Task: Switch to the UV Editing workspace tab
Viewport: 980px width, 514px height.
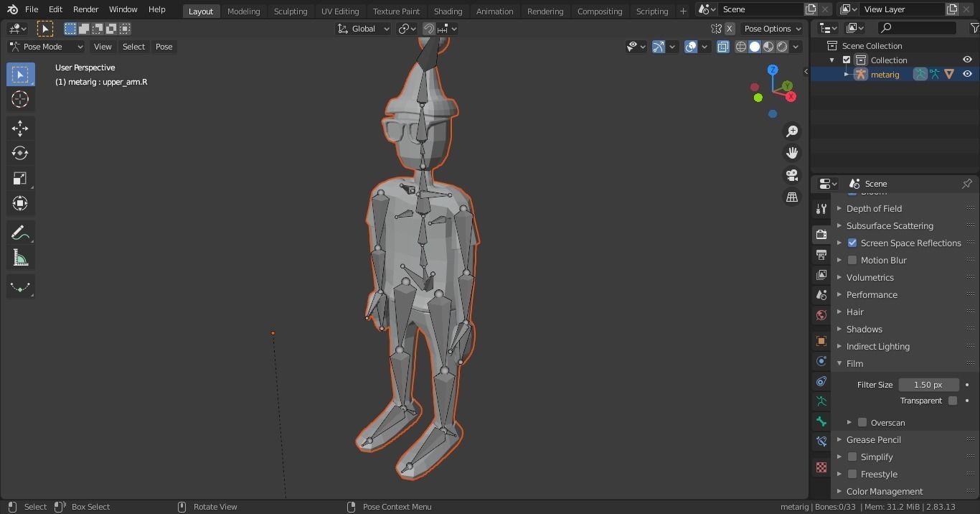Action: (340, 11)
